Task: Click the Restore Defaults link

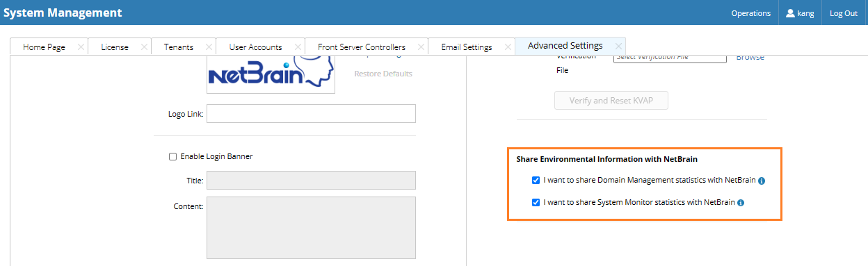Action: [383, 74]
